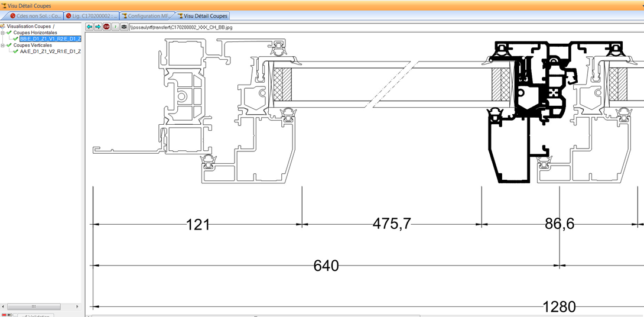This screenshot has width=644, height=317.
Task: Click green checkmark beside Coupes Horizontales
Action: 9,33
